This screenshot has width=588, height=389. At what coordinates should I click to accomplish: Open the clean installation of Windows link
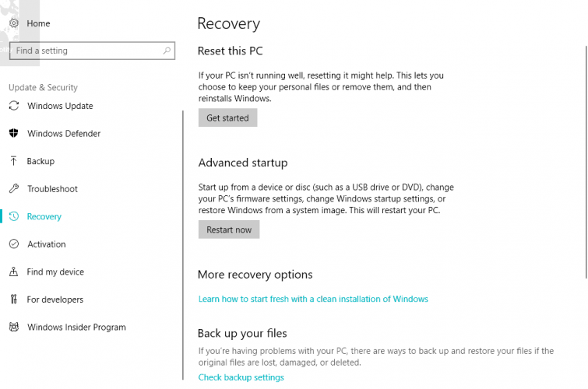(313, 299)
